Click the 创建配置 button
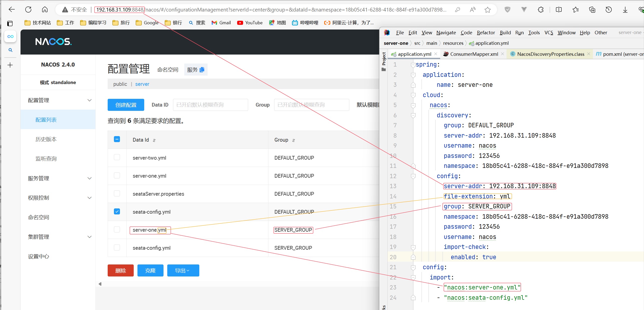 click(x=126, y=105)
